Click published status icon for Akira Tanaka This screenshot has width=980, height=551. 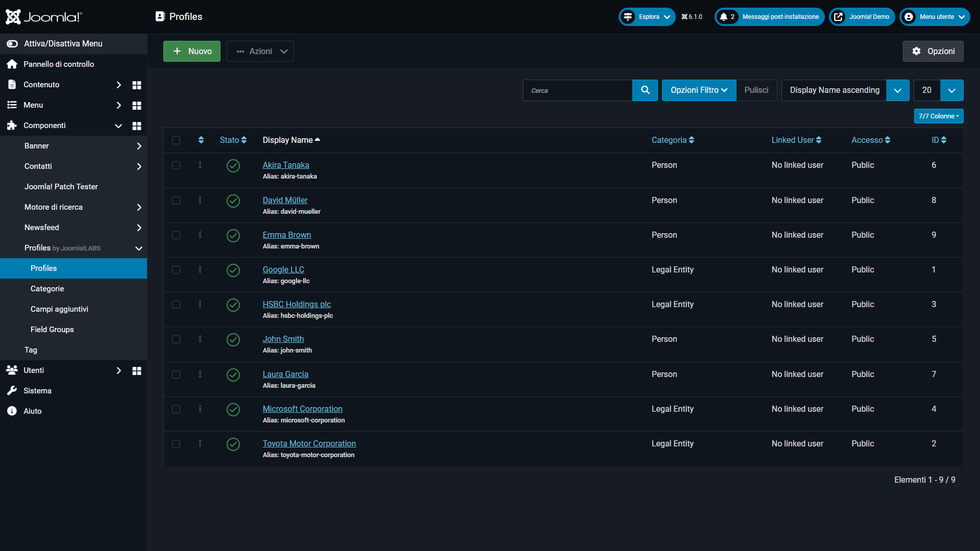233,166
